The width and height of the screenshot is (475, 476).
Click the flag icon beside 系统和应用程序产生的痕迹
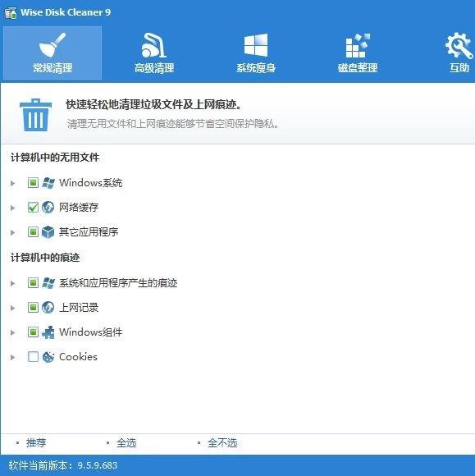(x=48, y=283)
